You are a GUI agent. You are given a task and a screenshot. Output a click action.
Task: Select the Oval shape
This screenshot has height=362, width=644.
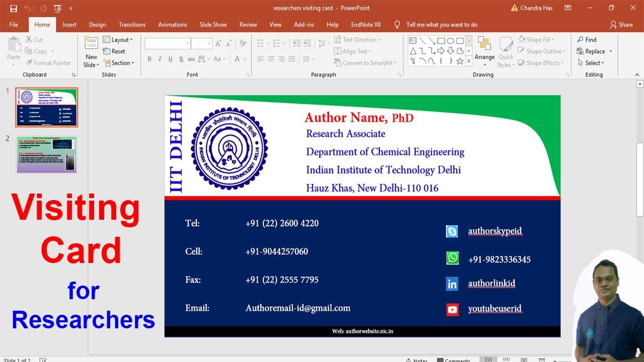[450, 40]
